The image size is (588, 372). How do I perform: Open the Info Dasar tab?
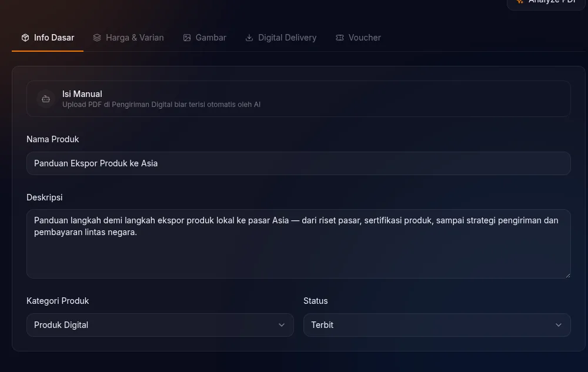(48, 38)
